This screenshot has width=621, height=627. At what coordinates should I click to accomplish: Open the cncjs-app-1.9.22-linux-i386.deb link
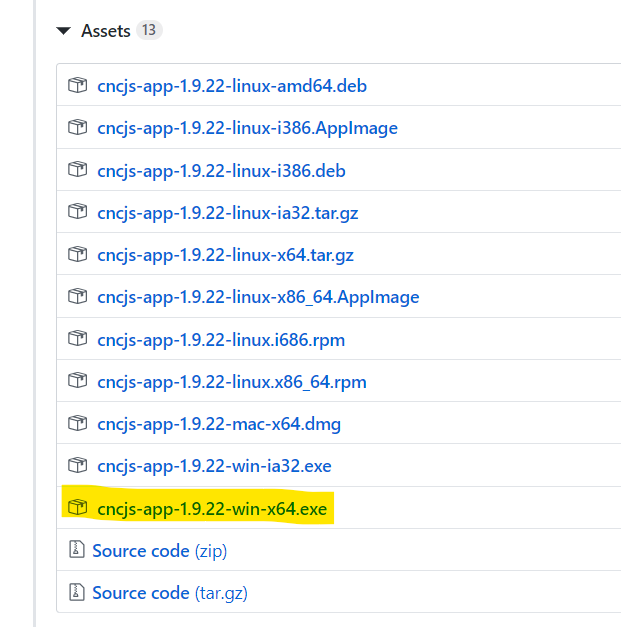point(221,171)
